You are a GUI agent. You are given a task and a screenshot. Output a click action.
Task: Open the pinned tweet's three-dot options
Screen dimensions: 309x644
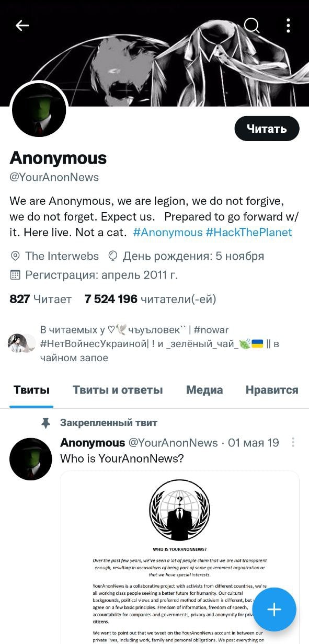[293, 443]
